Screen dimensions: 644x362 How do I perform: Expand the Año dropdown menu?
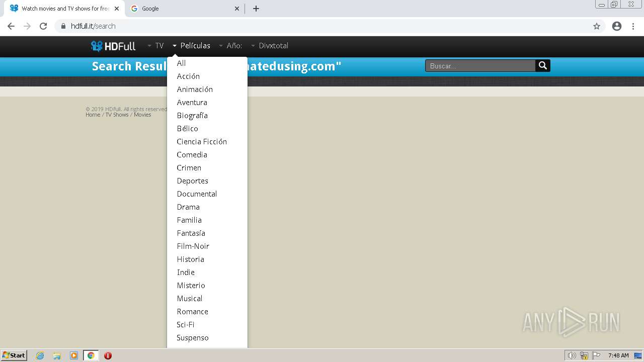(x=230, y=46)
